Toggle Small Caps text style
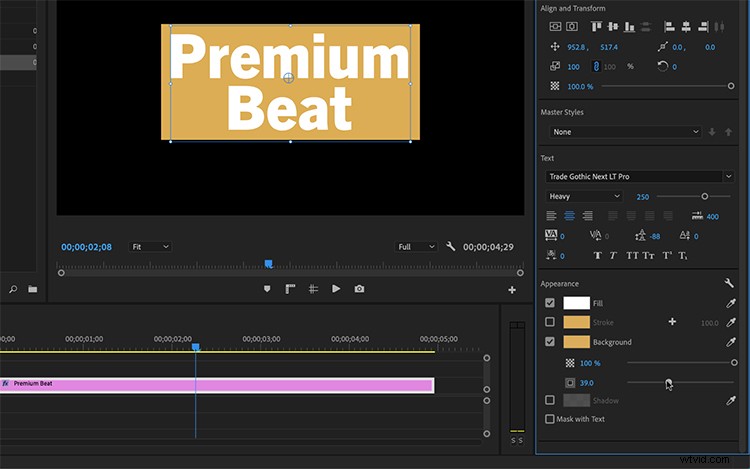This screenshot has height=469, width=750. 648,255
